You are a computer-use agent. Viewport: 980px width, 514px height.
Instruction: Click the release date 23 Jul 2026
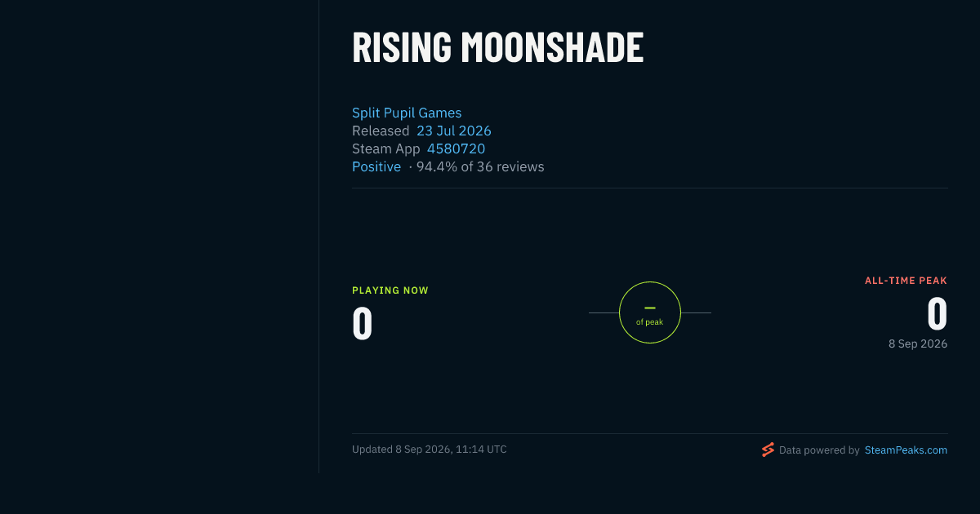454,131
